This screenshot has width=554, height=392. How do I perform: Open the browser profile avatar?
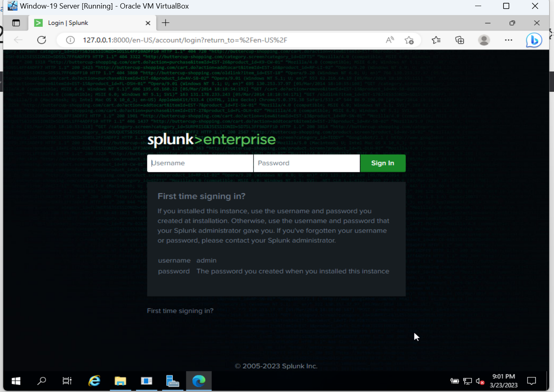(x=484, y=40)
